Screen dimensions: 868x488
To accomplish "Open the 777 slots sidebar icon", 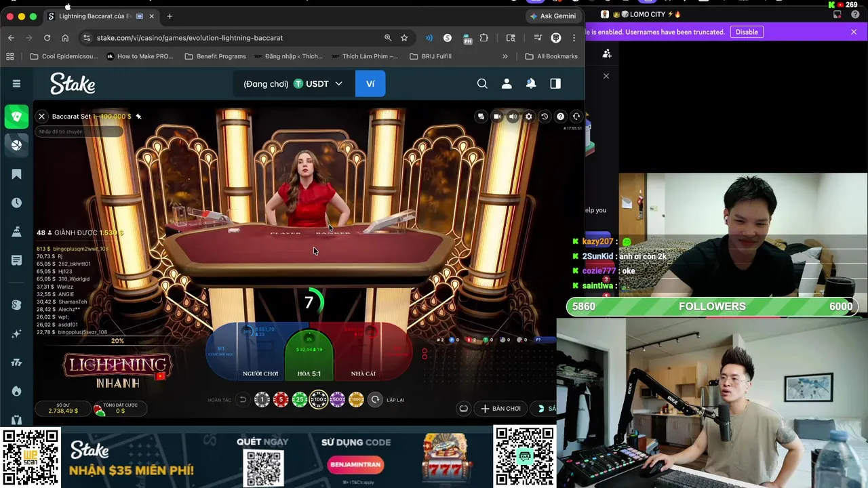I will (x=16, y=363).
